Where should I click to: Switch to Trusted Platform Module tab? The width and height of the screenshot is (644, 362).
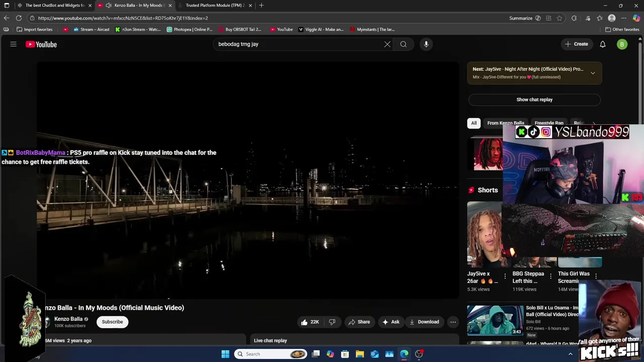point(215,5)
